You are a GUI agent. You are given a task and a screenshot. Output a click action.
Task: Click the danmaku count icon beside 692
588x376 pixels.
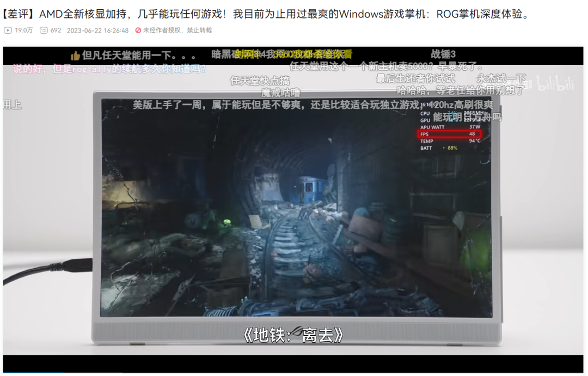point(44,31)
